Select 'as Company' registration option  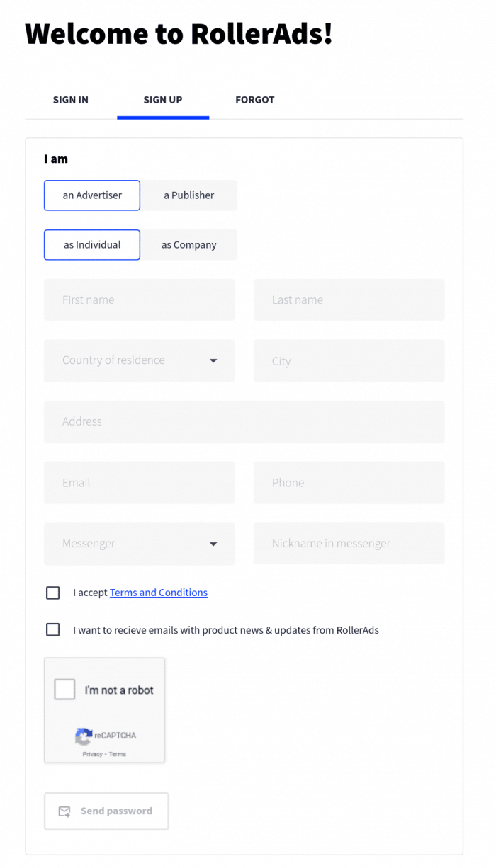coord(188,244)
